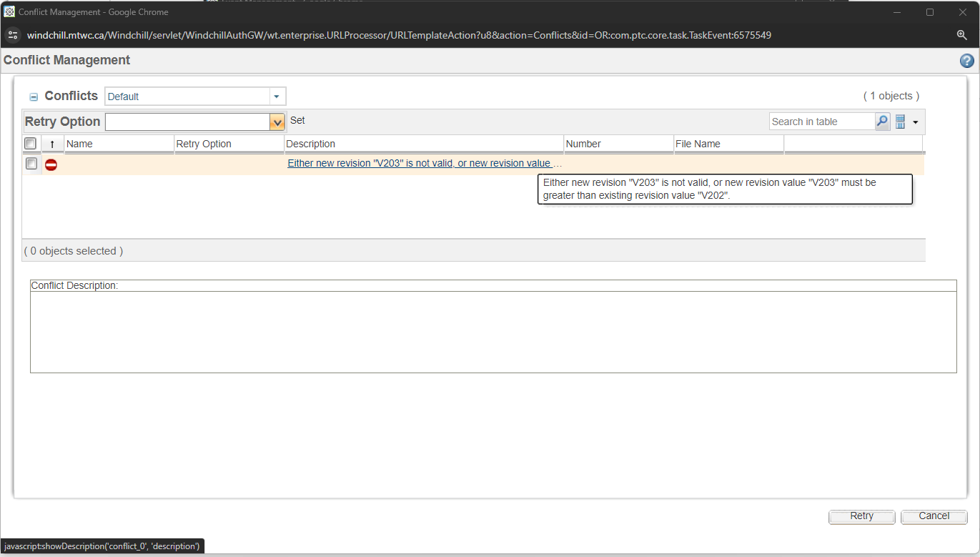The image size is (980, 557).
Task: Open the Retry Option dropdown
Action: click(277, 122)
